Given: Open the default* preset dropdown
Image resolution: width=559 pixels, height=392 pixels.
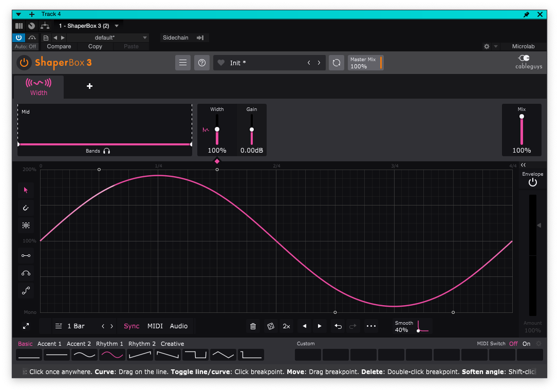Looking at the screenshot, I should coord(108,38).
